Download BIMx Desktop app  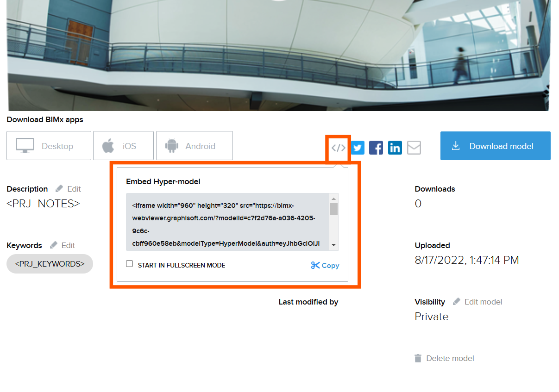click(x=49, y=146)
